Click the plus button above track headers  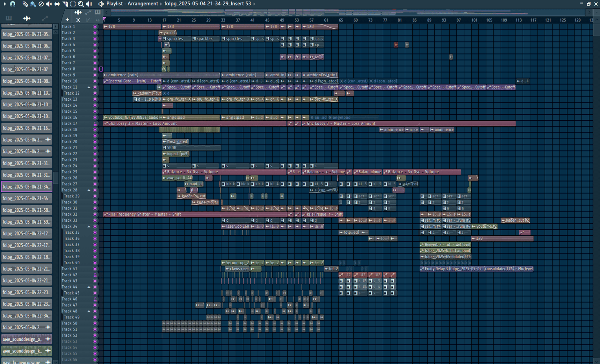coord(67,20)
